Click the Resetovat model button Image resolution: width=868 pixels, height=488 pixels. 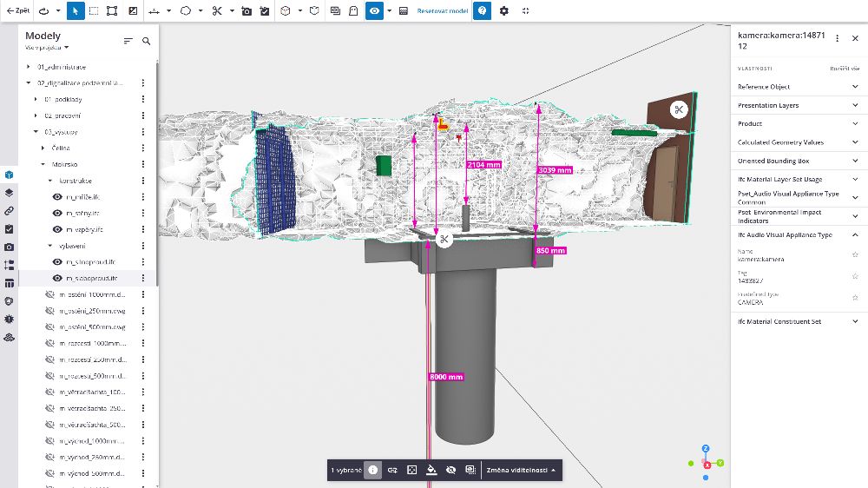[443, 11]
